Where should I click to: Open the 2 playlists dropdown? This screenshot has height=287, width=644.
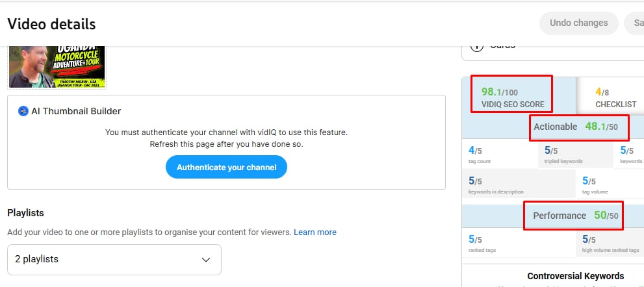114,259
